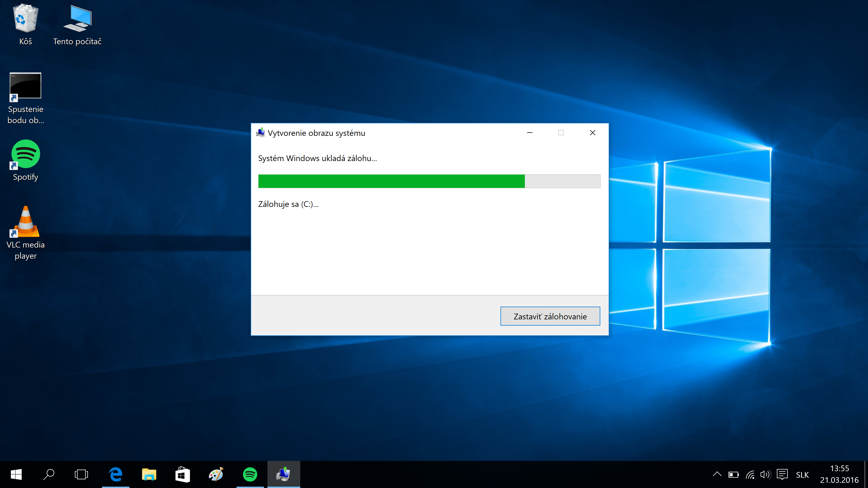Select the Spustenie bodu ob... shortcut
Image resolution: width=868 pixels, height=488 pixels.
tap(25, 98)
